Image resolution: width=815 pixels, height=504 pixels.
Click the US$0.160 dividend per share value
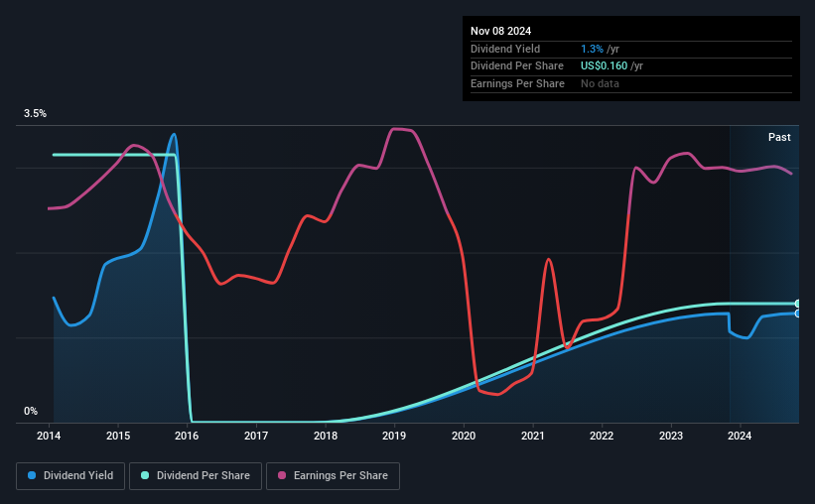604,66
